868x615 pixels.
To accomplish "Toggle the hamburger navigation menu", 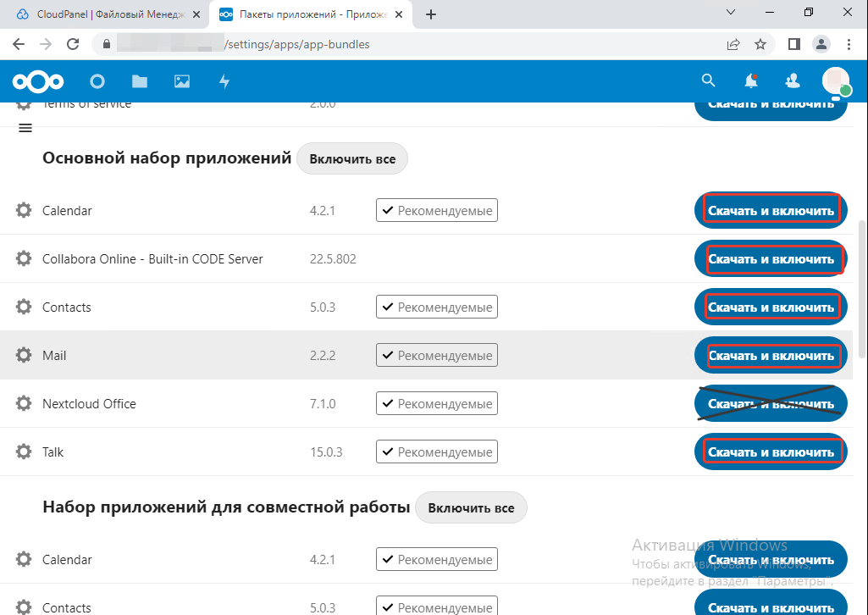I will 25,128.
